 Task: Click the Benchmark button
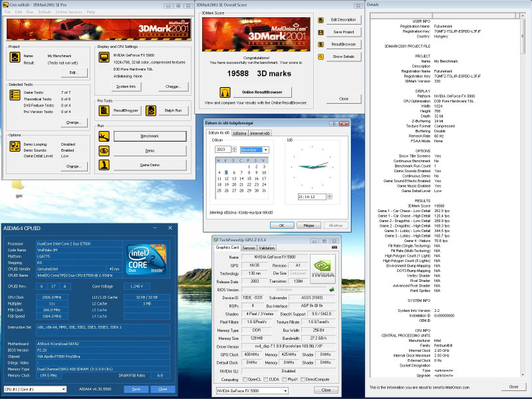(150, 136)
